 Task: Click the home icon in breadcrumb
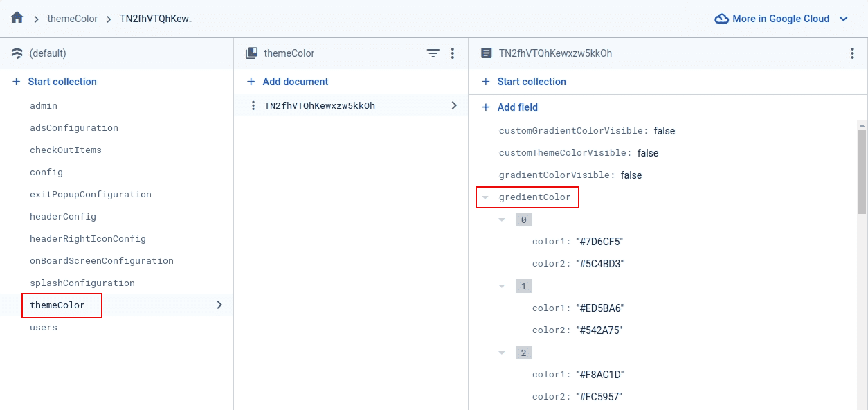coord(17,18)
